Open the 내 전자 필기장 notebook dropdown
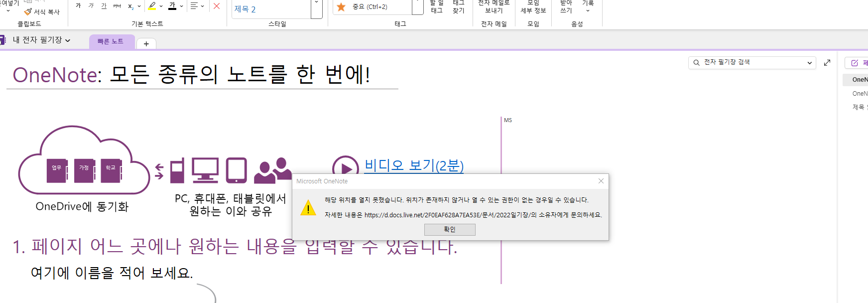The width and height of the screenshot is (868, 303). click(x=42, y=40)
